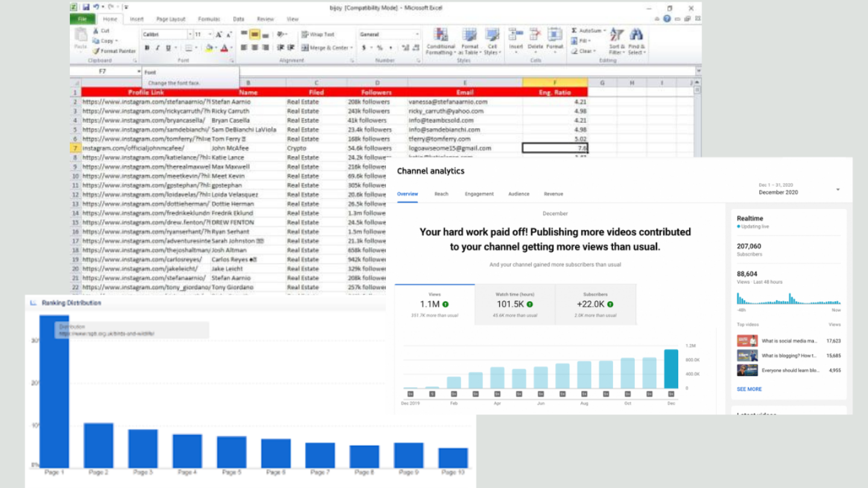The height and width of the screenshot is (488, 868).
Task: Align cell text left
Action: click(244, 48)
